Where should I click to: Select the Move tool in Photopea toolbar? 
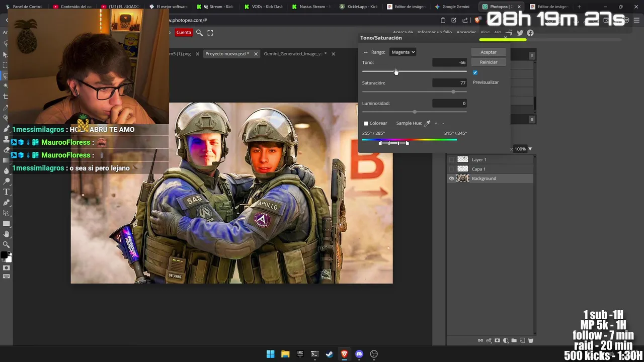click(6, 54)
